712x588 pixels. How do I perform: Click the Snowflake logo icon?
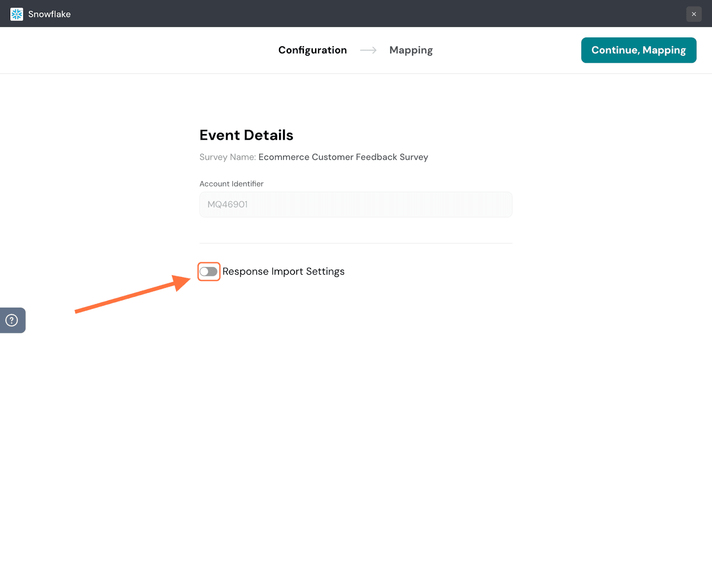pyautogui.click(x=16, y=14)
